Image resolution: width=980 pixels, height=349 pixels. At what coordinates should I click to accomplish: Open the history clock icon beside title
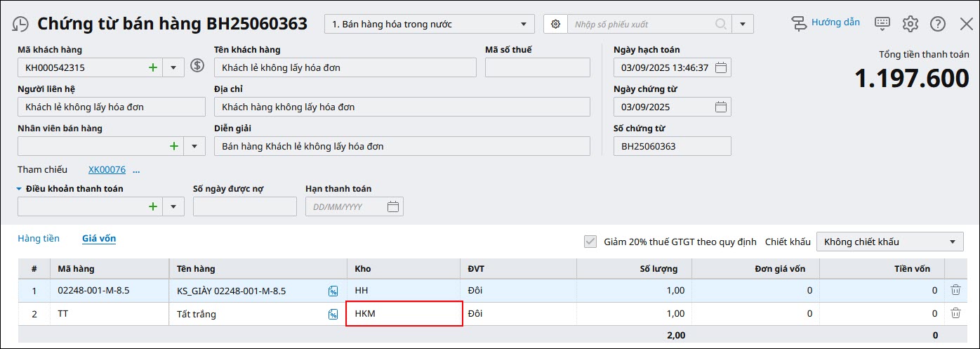pos(21,24)
